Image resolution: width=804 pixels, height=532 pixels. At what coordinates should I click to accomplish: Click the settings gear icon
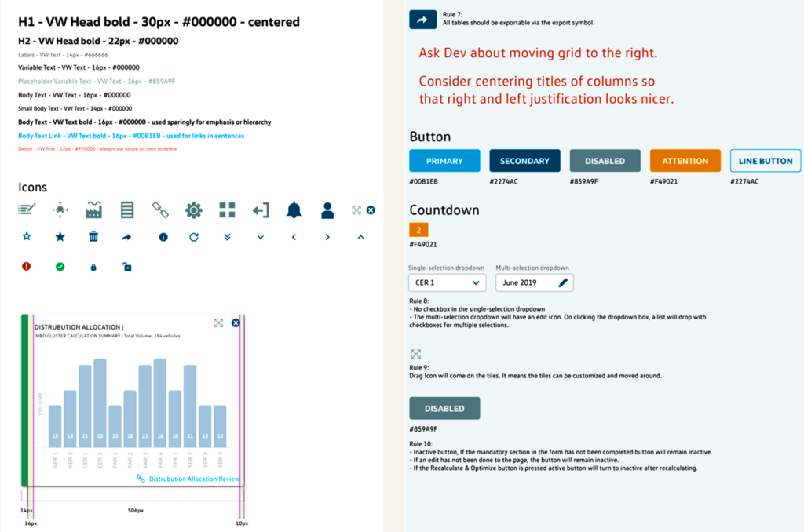point(194,210)
